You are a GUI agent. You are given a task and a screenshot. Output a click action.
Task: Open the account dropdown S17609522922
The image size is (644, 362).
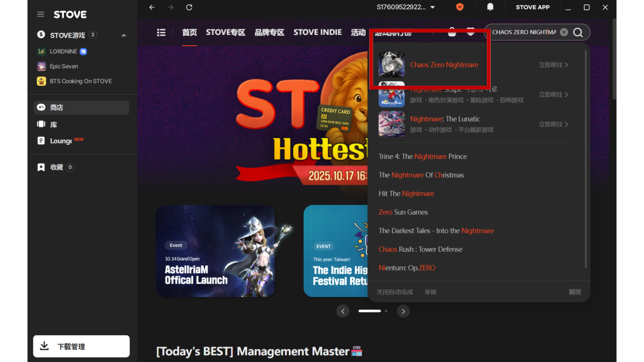coord(406,7)
